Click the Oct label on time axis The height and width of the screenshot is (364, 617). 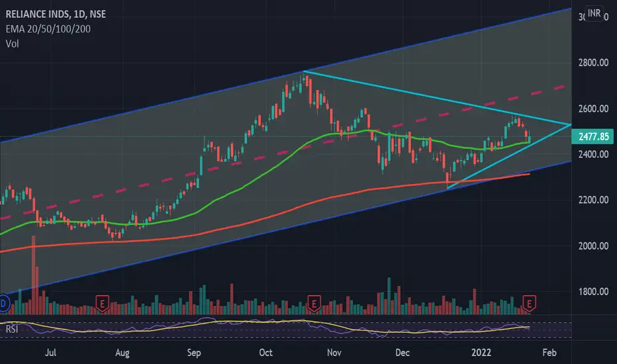click(x=265, y=353)
